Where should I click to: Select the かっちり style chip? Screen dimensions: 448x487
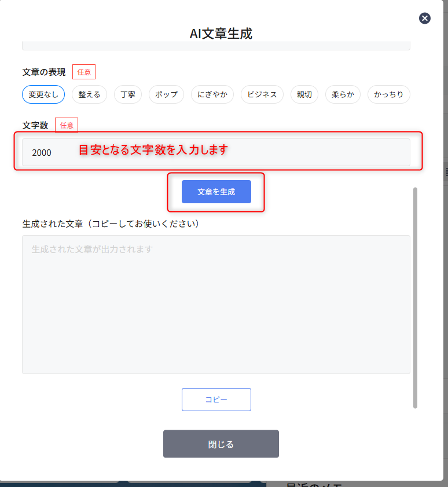tap(389, 94)
